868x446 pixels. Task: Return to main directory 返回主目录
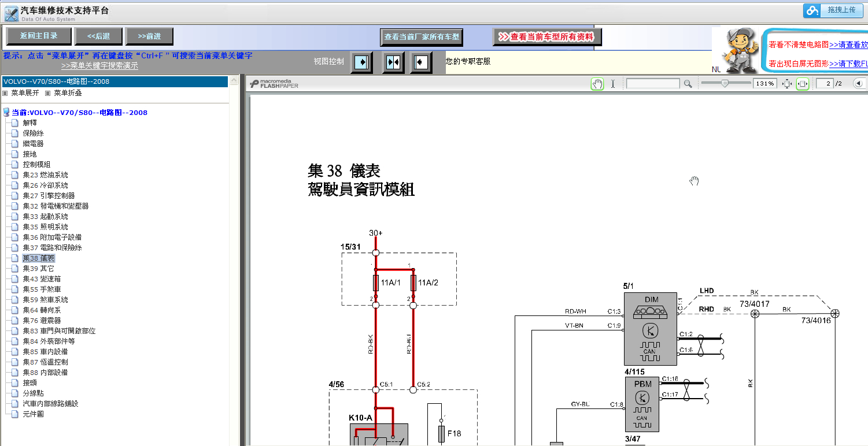(39, 36)
